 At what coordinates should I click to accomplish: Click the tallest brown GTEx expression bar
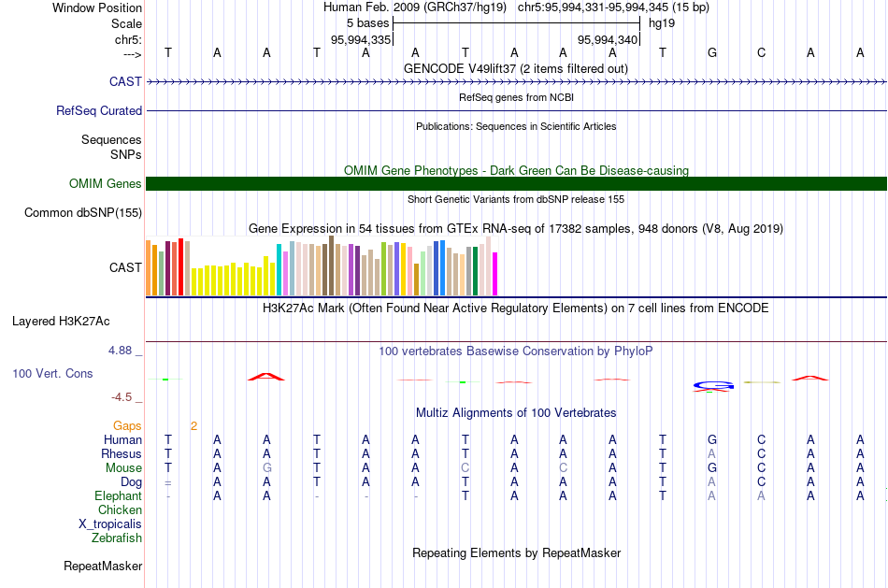(331, 265)
